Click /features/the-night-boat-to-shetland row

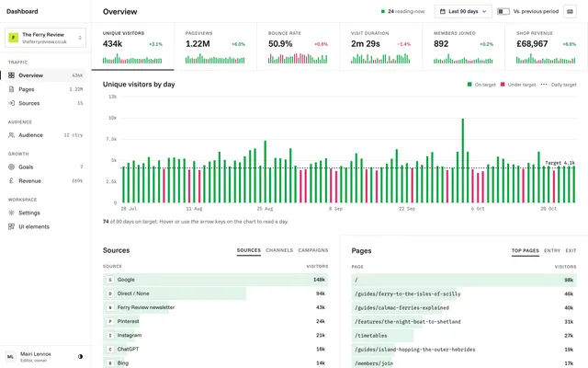[x=464, y=322]
